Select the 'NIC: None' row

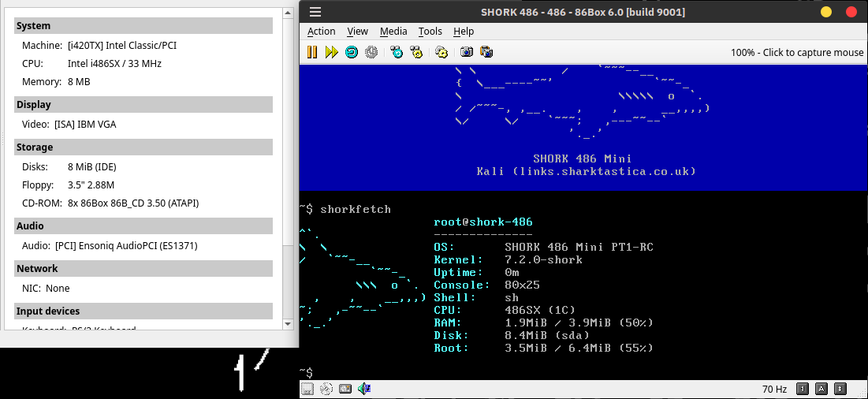46,289
